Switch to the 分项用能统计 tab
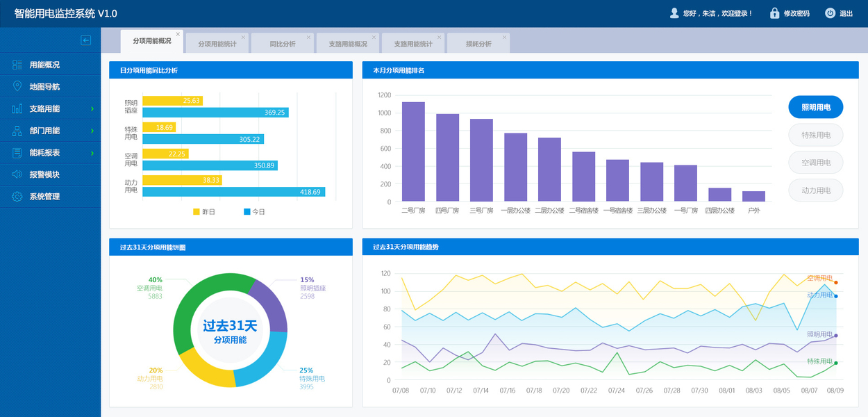 [x=217, y=44]
